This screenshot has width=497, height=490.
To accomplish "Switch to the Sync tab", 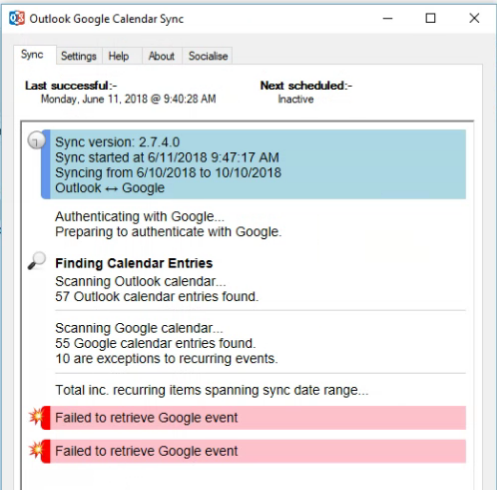I will (35, 55).
